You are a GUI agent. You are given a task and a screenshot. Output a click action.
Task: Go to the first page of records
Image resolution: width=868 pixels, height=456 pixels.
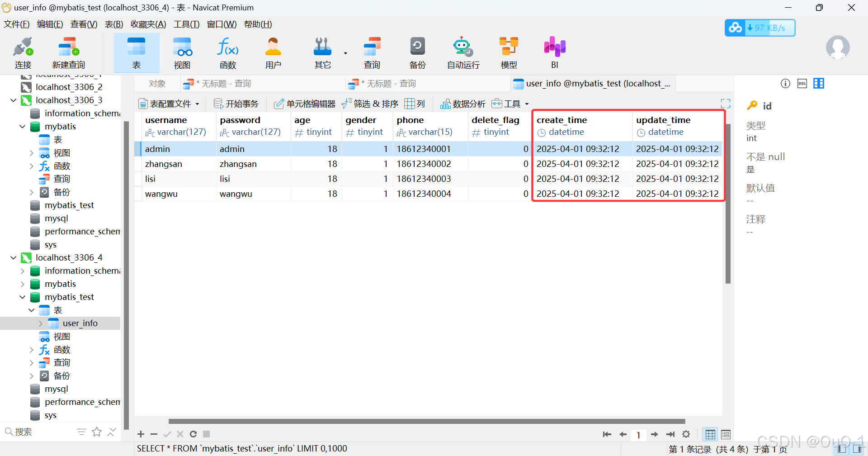pos(607,434)
